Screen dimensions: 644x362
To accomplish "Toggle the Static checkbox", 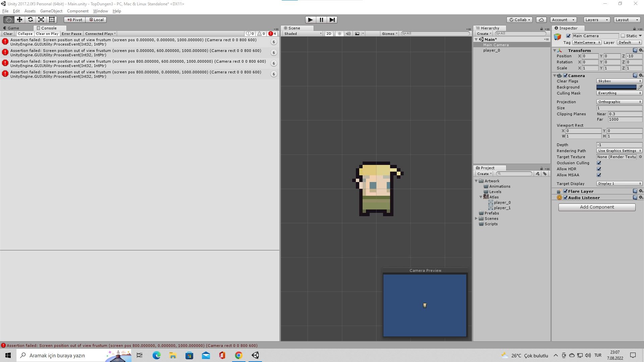I will coord(623,36).
